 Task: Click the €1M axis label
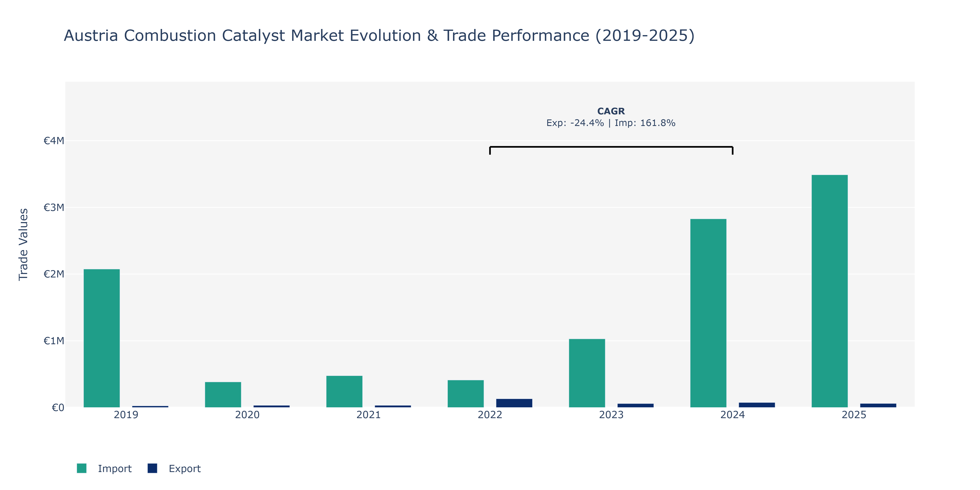pos(54,341)
